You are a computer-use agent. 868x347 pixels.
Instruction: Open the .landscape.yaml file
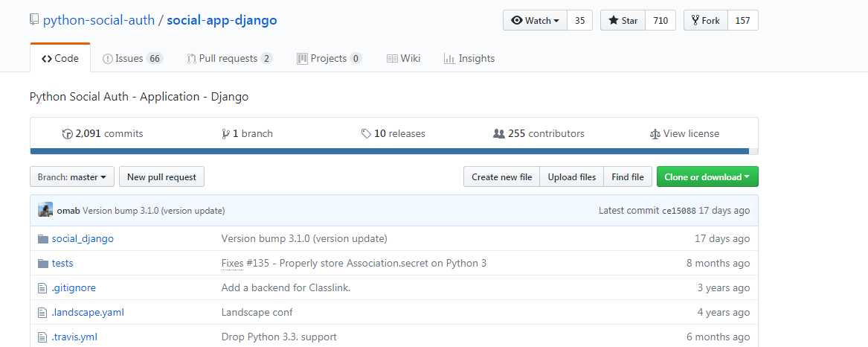pos(88,312)
